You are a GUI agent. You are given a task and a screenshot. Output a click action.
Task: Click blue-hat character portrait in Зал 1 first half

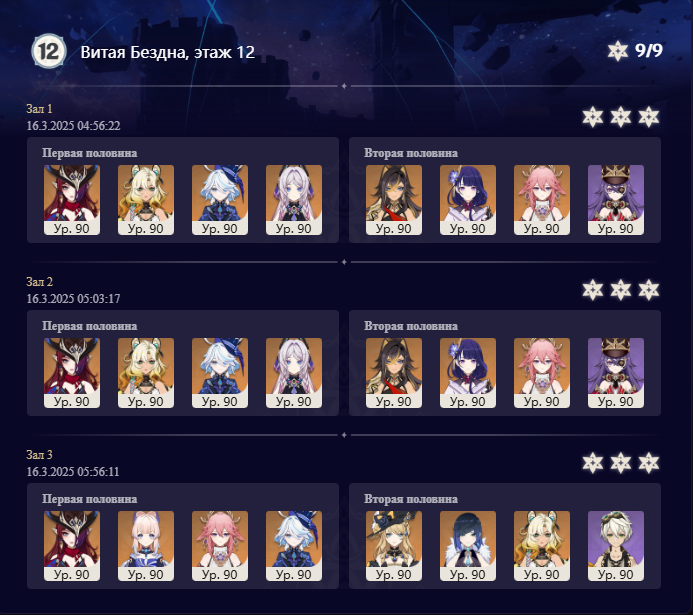pos(220,200)
